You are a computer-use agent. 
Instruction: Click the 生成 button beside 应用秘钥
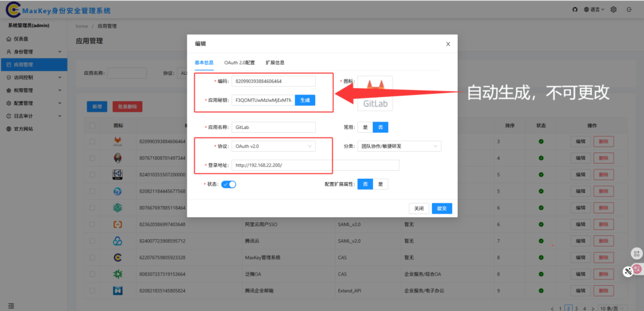pyautogui.click(x=304, y=100)
